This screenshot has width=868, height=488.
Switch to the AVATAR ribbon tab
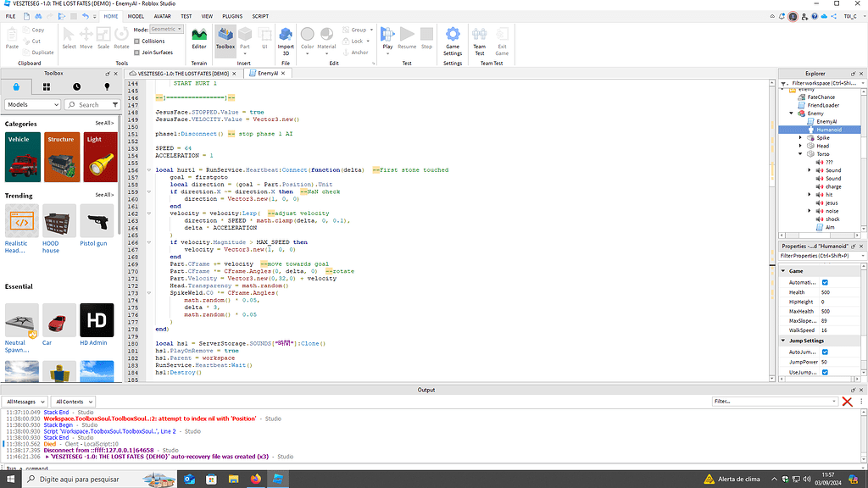tap(162, 17)
